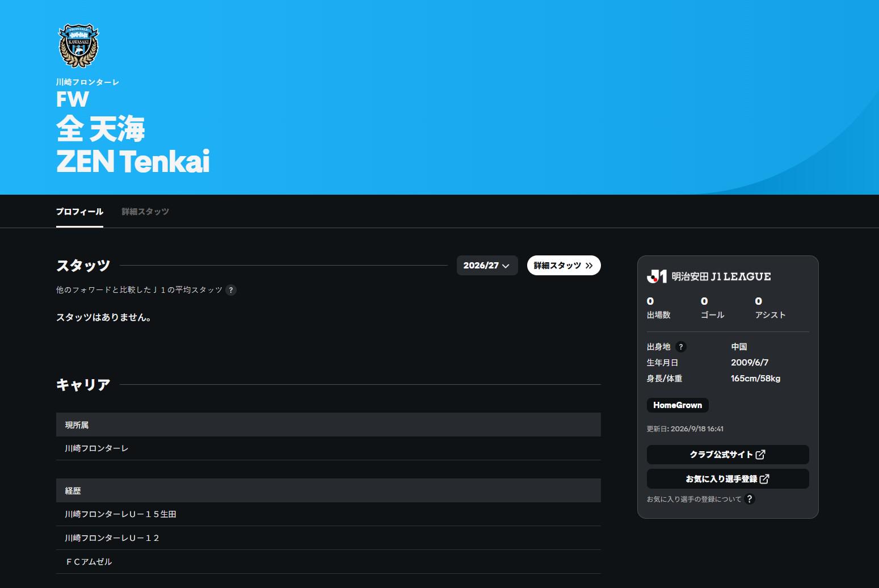This screenshot has height=588, width=879.
Task: Click the 更新日 2026/9/18 timestamp
Action: pyautogui.click(x=685, y=429)
